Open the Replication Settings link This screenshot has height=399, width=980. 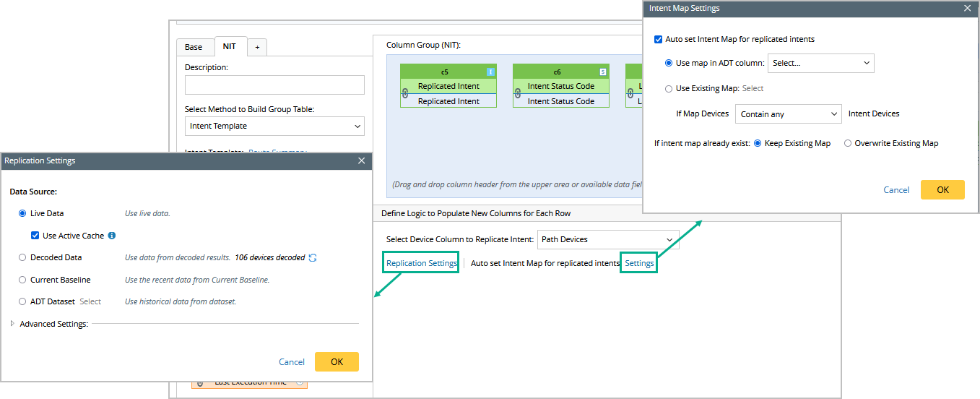[x=422, y=263]
